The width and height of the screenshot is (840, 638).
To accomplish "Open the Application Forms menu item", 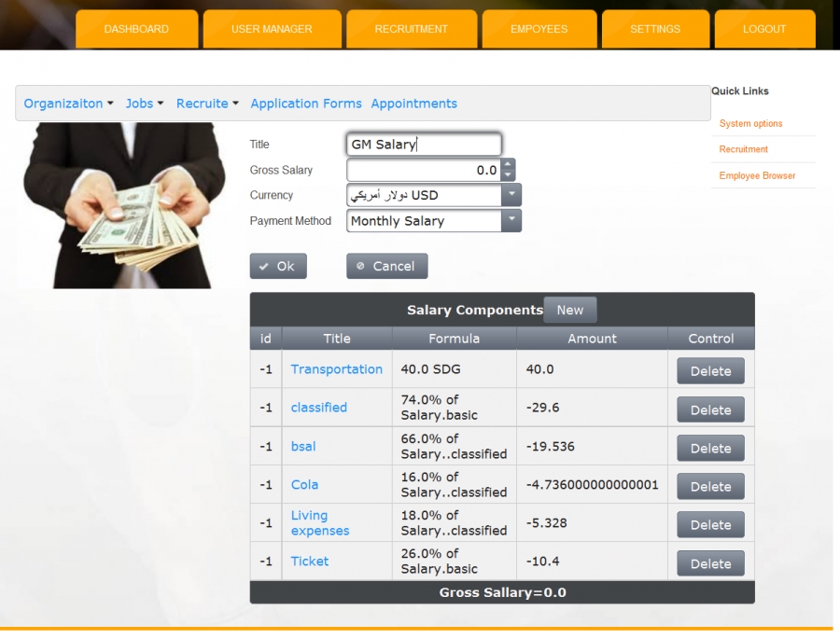I will click(306, 104).
